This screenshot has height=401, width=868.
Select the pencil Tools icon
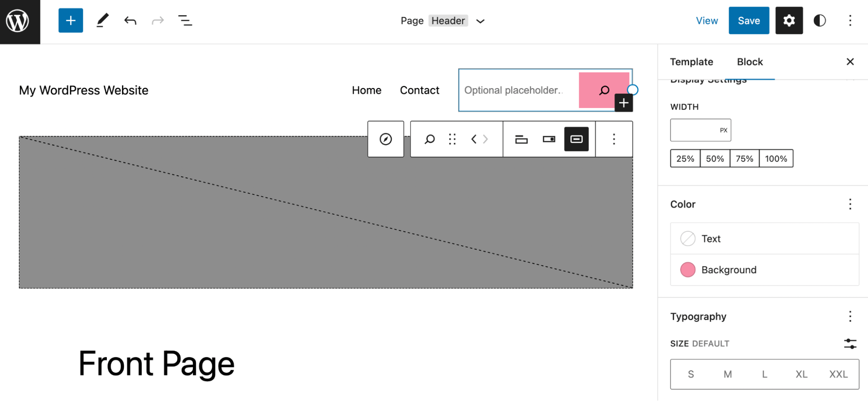point(102,20)
